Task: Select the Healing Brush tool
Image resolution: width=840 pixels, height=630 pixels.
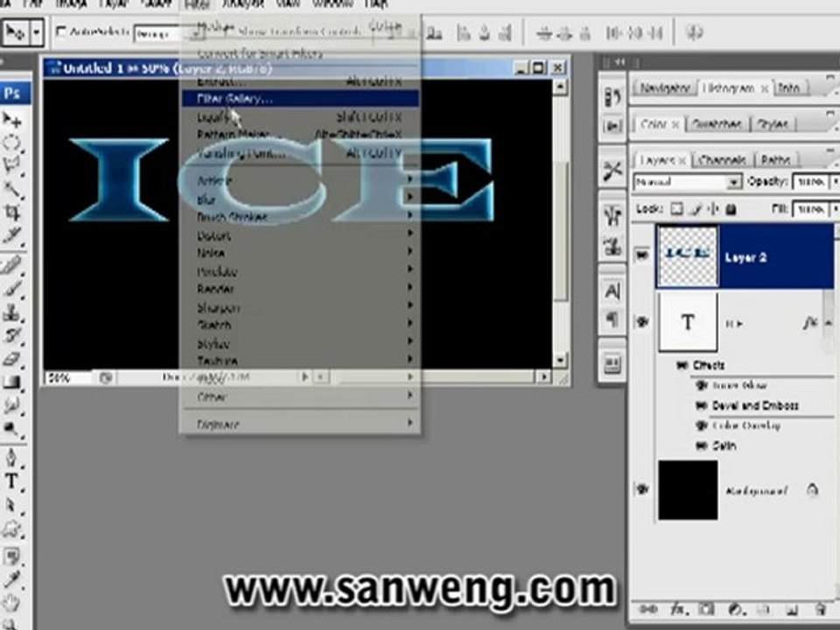Action: [11, 266]
